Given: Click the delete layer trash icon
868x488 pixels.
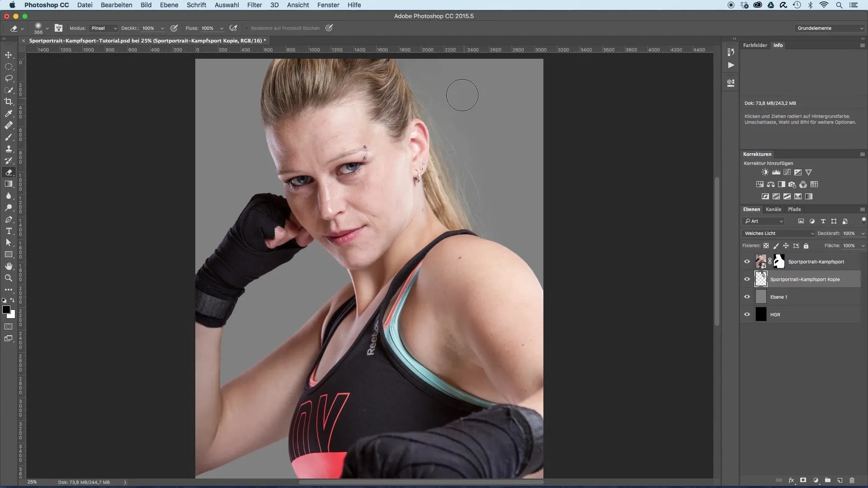Looking at the screenshot, I should click(x=852, y=480).
